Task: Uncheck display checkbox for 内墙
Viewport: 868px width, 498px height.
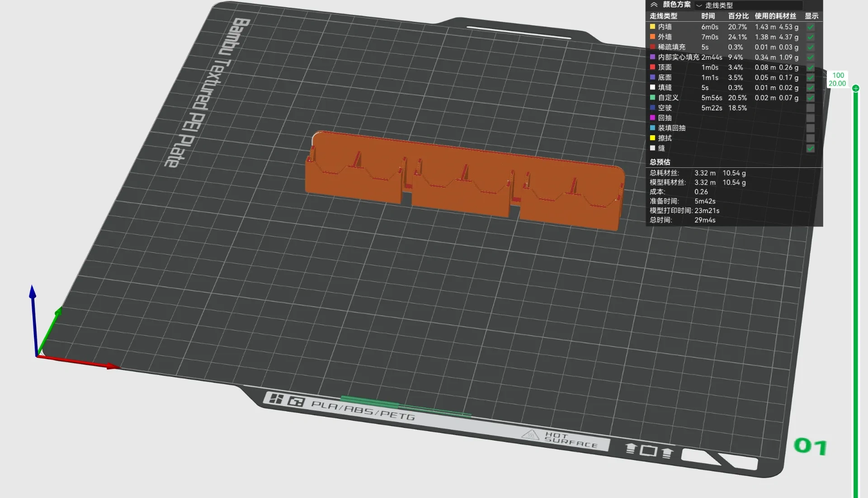Action: coord(810,27)
